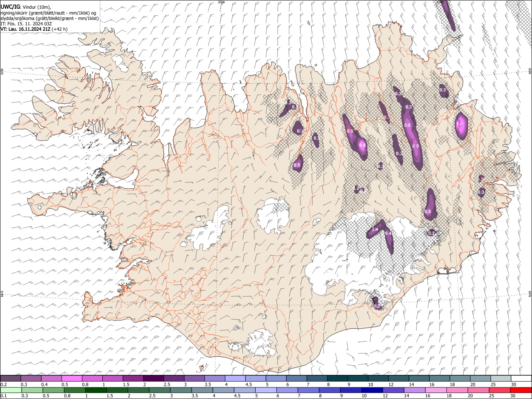532x399 pixels.
Task: Select the 'slydda/snjókoma (grátt/bleikt/grænt - mm/1klst)' line
Action: click(x=50, y=18)
